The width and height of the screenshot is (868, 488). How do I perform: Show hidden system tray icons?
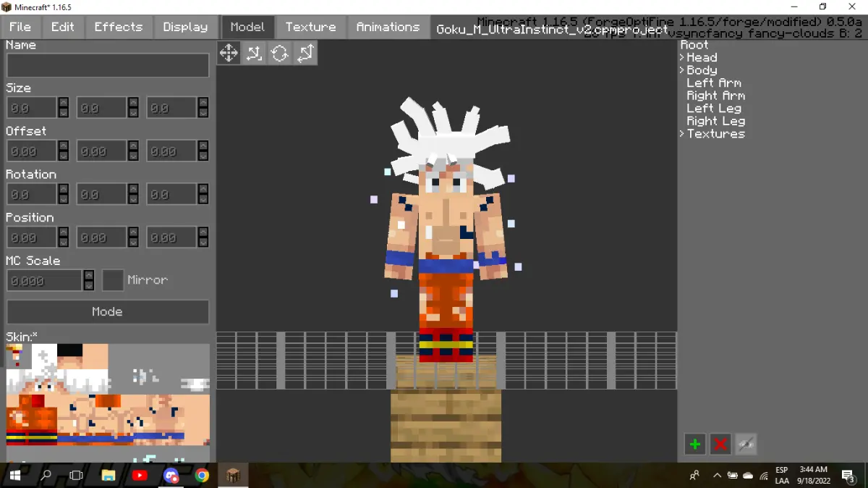click(717, 476)
